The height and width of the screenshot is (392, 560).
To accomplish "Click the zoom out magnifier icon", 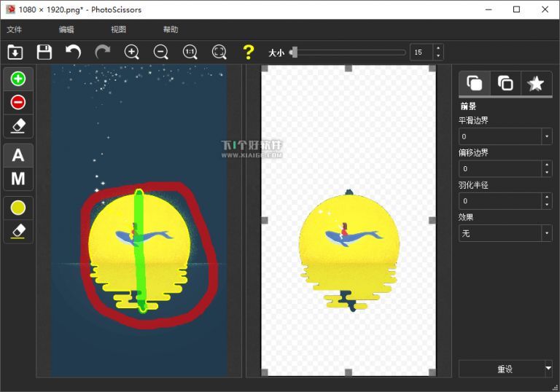I will coord(160,52).
